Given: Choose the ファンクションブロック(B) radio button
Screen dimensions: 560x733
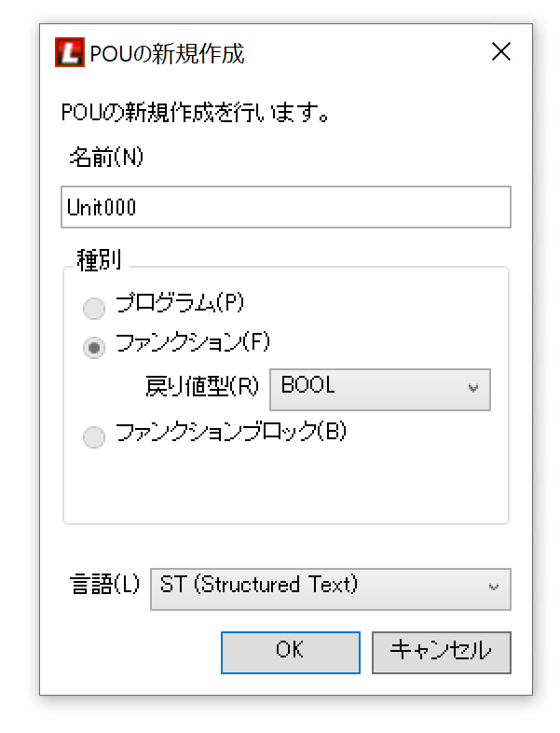Looking at the screenshot, I should pyautogui.click(x=94, y=437).
